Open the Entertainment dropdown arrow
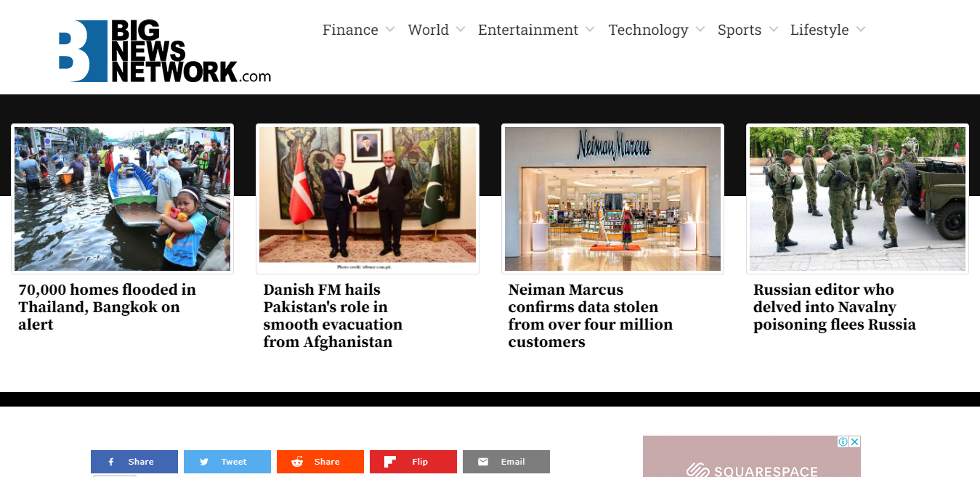Image resolution: width=980 pixels, height=477 pixels. 590,30
